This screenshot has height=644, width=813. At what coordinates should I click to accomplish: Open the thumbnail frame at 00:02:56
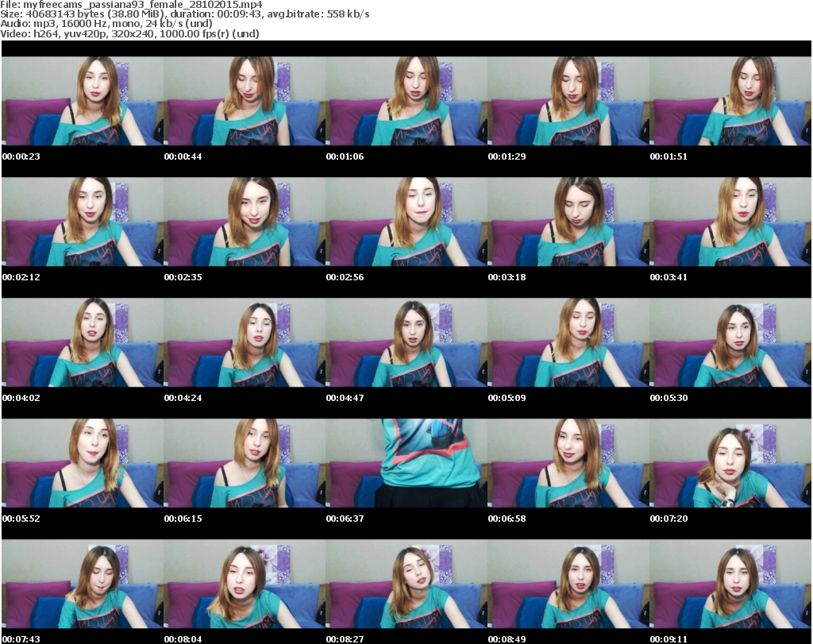tap(406, 222)
